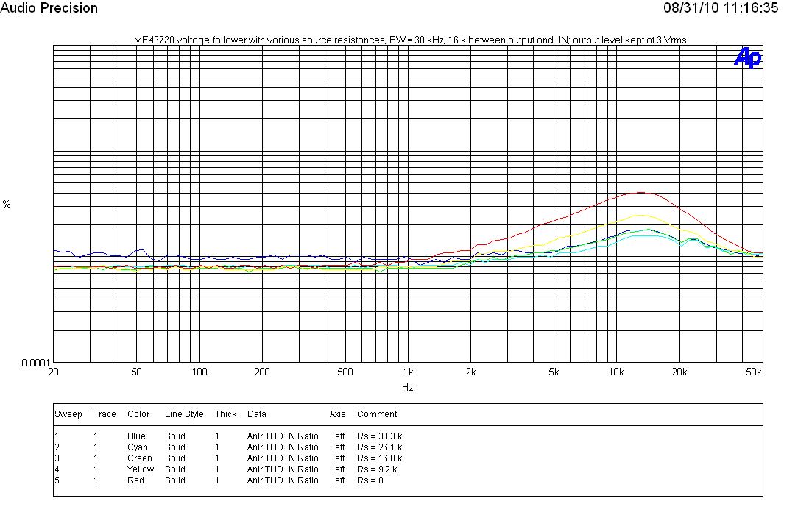The image size is (798, 532).
Task: Select the 'Audio Precision' header text
Action: (49, 8)
